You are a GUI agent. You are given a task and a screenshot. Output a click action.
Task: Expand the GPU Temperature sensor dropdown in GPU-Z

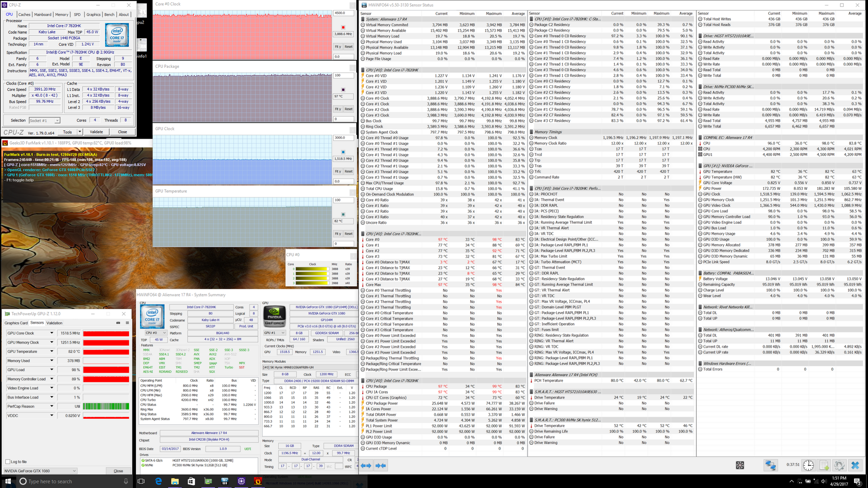52,352
